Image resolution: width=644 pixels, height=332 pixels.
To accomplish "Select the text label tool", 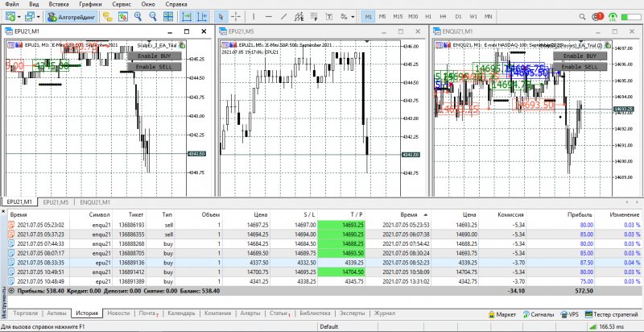I will click(328, 17).
